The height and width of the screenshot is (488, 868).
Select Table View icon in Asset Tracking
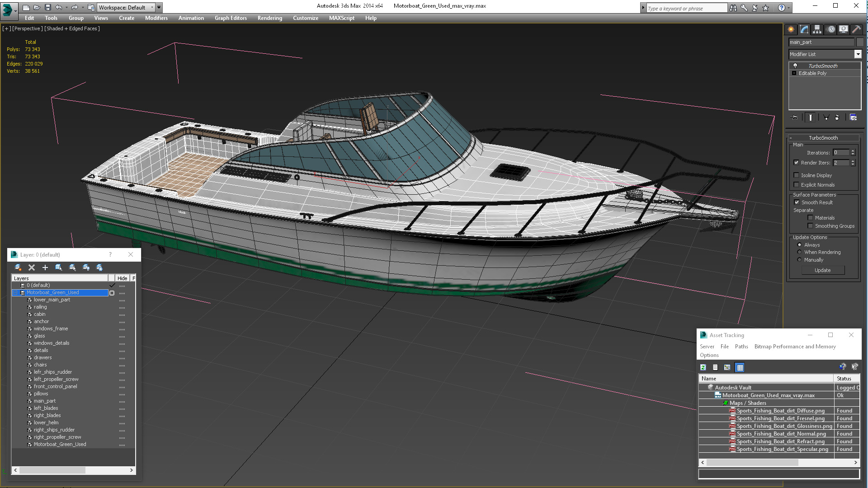tap(740, 367)
